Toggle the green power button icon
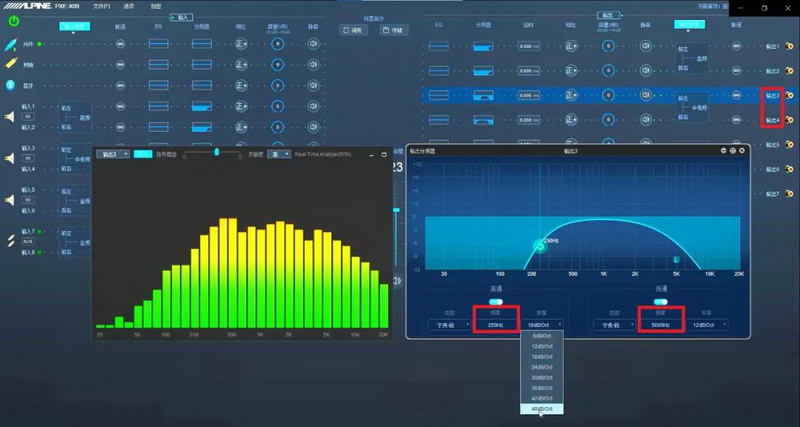Viewport: 800px width, 427px height. tap(14, 21)
